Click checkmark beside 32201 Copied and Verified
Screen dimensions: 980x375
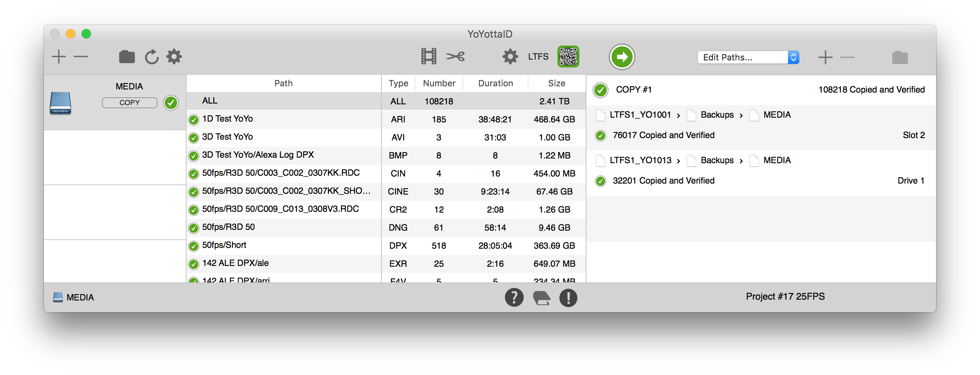coord(600,181)
